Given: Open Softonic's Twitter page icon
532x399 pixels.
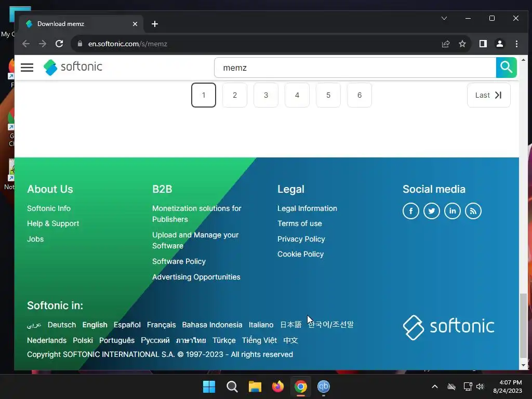Looking at the screenshot, I should click(x=432, y=211).
